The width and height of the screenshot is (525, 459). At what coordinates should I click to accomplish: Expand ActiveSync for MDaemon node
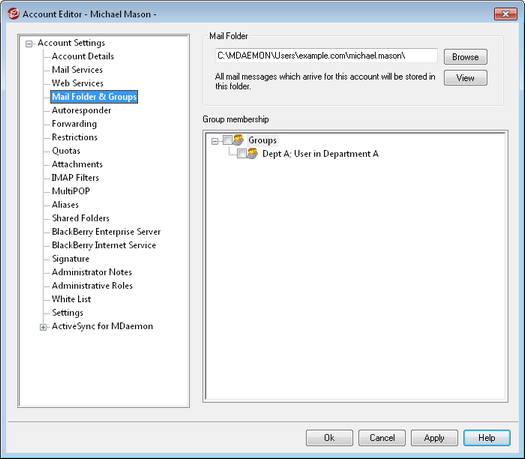(x=43, y=327)
